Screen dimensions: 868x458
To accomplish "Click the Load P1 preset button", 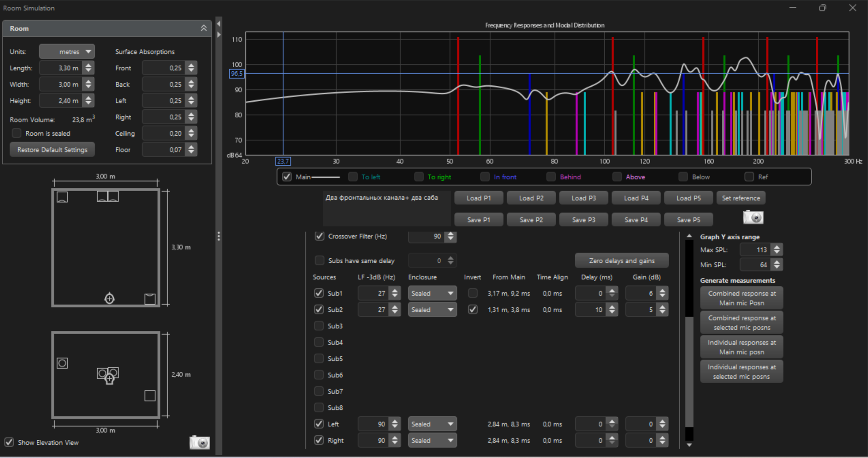I will [x=478, y=198].
